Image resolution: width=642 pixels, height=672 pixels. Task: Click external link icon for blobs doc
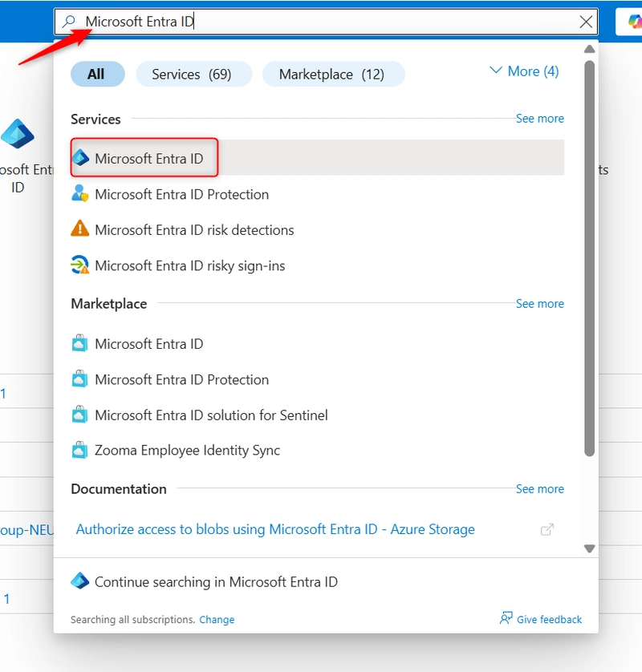547,529
